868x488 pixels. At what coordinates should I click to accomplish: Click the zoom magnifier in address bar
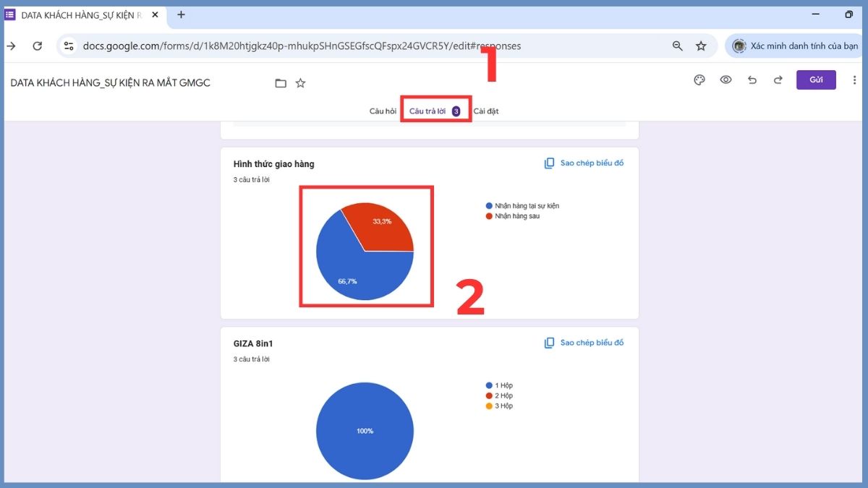(677, 46)
